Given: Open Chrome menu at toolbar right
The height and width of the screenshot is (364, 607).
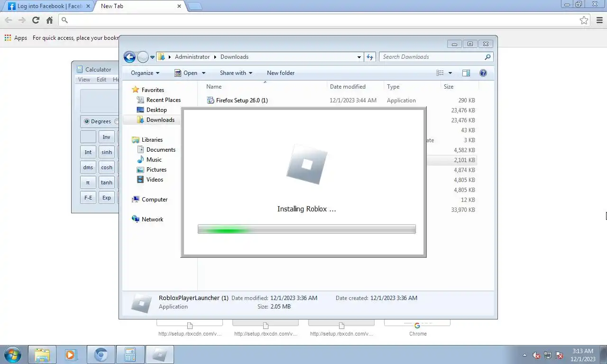Looking at the screenshot, I should (600, 20).
